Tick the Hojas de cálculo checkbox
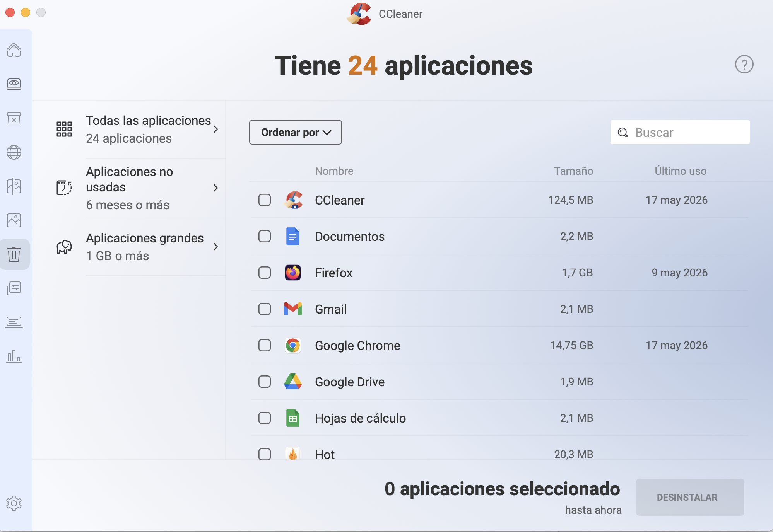Screen dimensions: 773x532 [x=265, y=418]
